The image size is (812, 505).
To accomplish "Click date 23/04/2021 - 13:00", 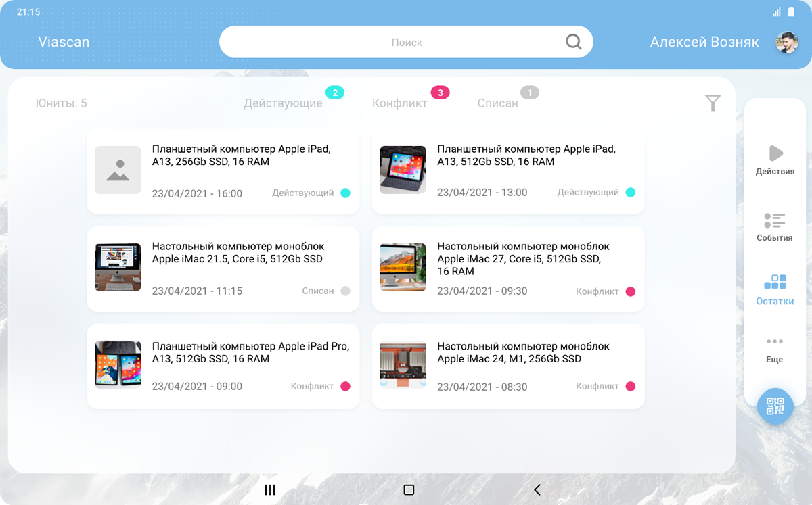I will point(482,193).
